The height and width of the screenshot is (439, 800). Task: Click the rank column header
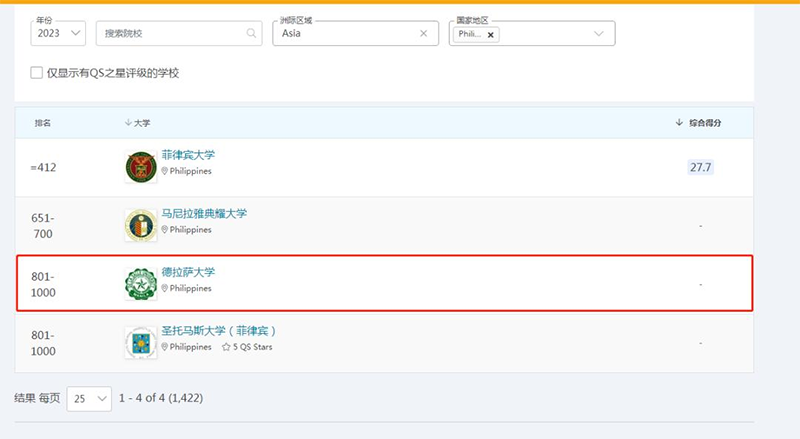click(43, 123)
